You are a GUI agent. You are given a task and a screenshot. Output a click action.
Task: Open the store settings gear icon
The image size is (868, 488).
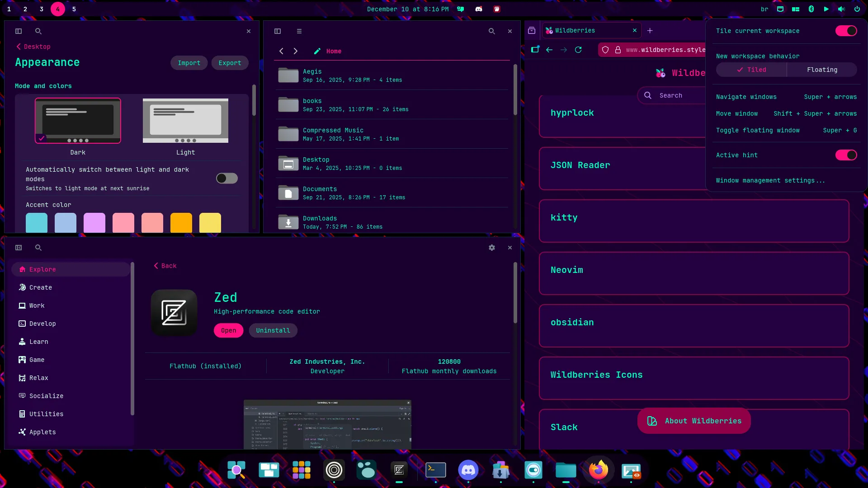[491, 248]
